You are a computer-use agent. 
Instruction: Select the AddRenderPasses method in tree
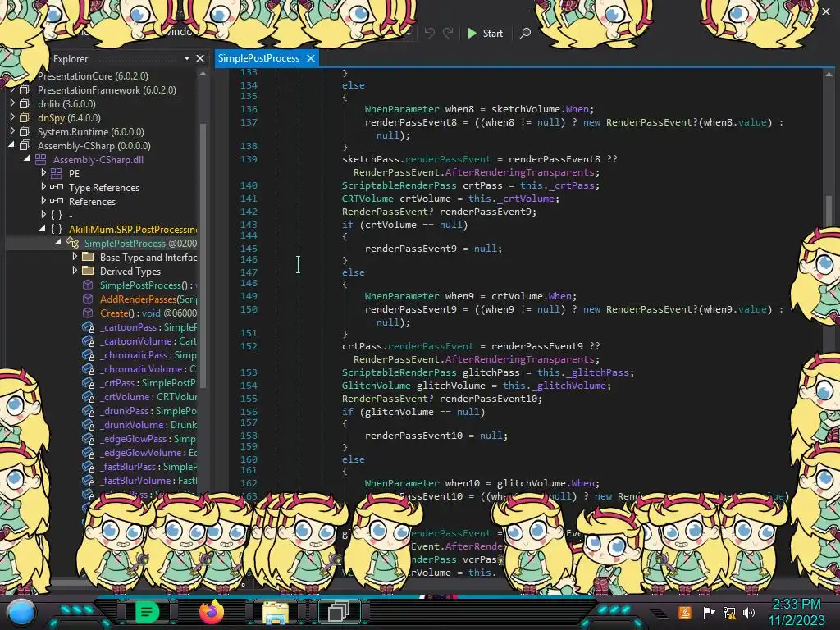[148, 299]
